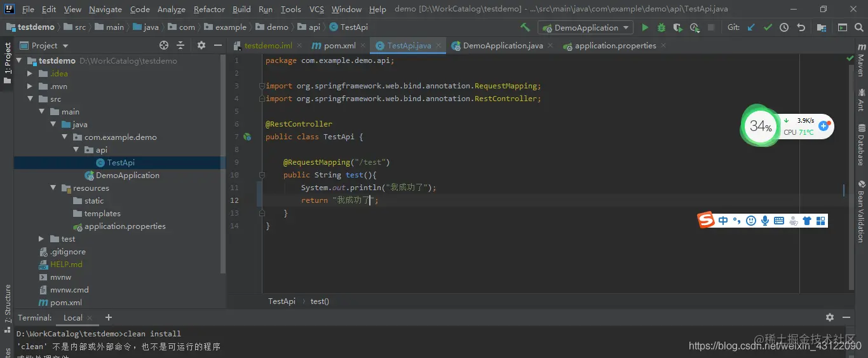
Task: Open Terminal panel settings gear
Action: [x=829, y=317]
